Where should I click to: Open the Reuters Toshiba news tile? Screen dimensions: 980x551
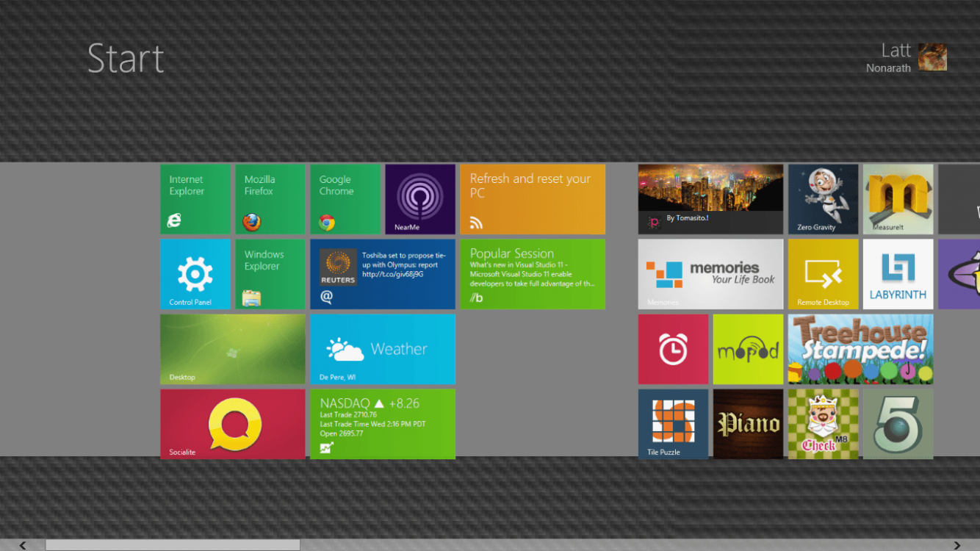coord(382,274)
